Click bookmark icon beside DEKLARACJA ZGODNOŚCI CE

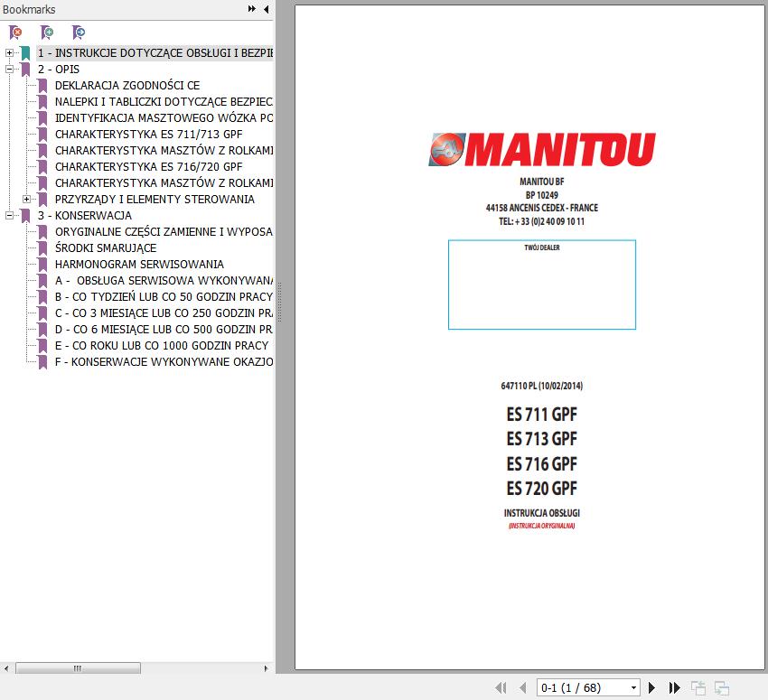click(42, 86)
